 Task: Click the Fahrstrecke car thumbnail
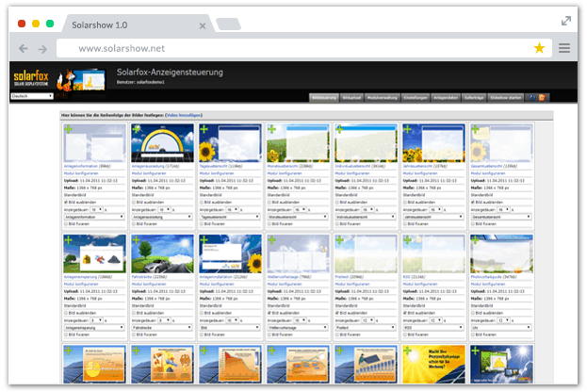pos(162,253)
